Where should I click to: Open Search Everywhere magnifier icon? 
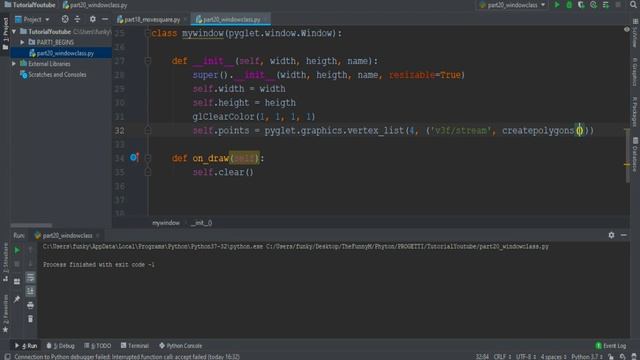[633, 5]
